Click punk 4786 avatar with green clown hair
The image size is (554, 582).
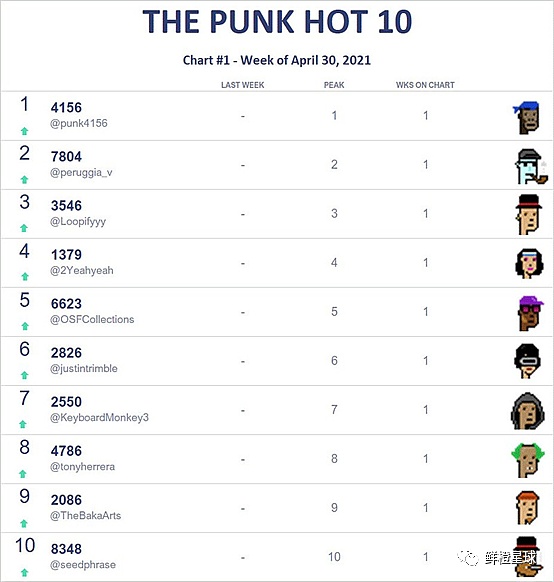point(528,460)
